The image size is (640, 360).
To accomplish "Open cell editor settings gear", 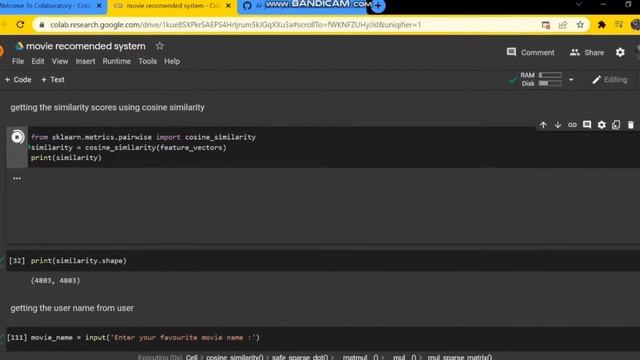I will (x=602, y=125).
